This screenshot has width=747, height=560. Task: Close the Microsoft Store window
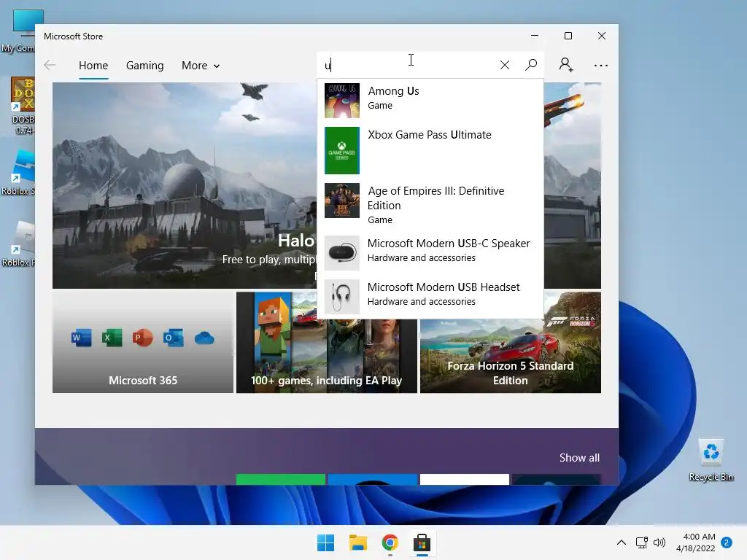[x=602, y=36]
